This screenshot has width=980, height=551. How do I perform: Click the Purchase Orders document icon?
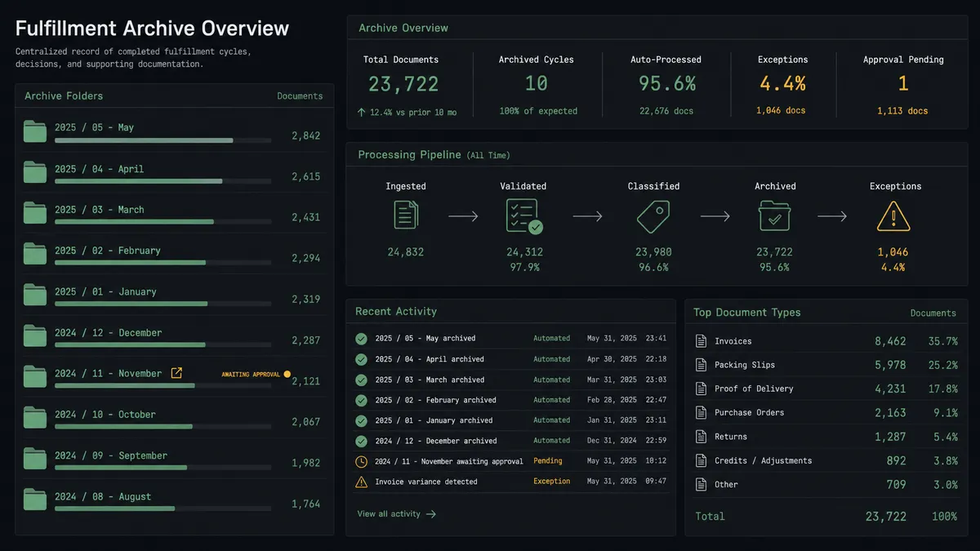point(700,412)
